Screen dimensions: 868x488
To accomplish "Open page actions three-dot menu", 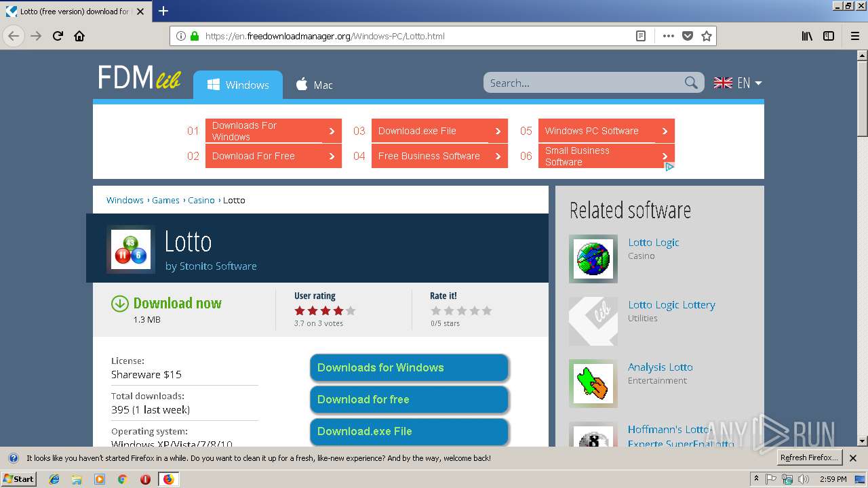I will (x=668, y=36).
